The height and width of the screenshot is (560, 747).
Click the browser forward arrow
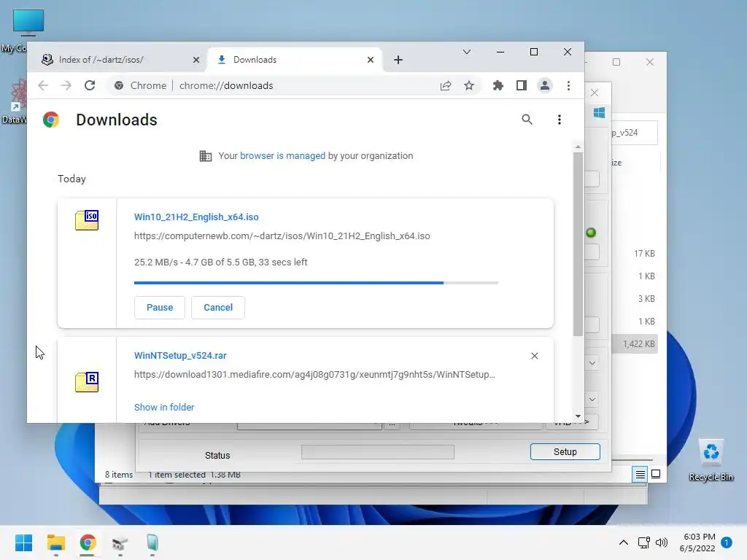66,86
